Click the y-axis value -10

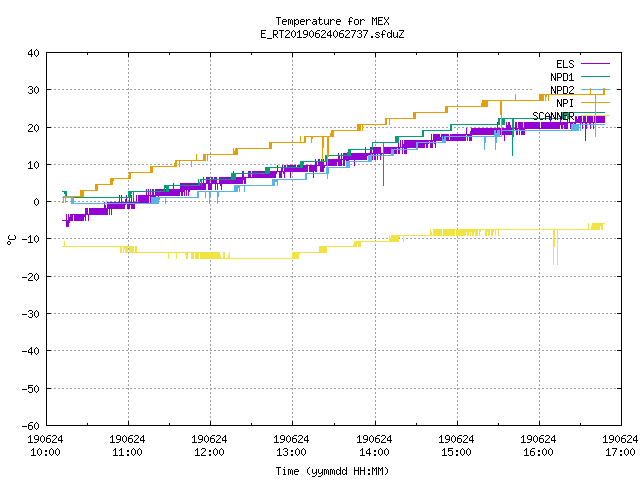pyautogui.click(x=31, y=239)
